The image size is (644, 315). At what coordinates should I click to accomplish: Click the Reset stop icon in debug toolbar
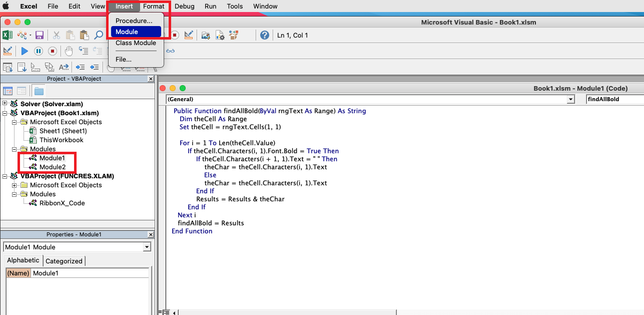(53, 51)
